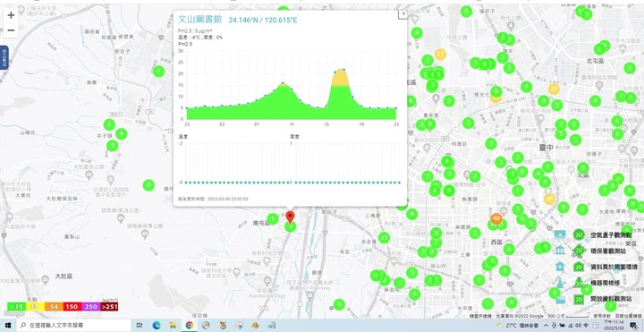The height and width of the screenshot is (332, 644).
Task: Select the yellow station marker labeled 22
Action: pyautogui.click(x=554, y=89)
